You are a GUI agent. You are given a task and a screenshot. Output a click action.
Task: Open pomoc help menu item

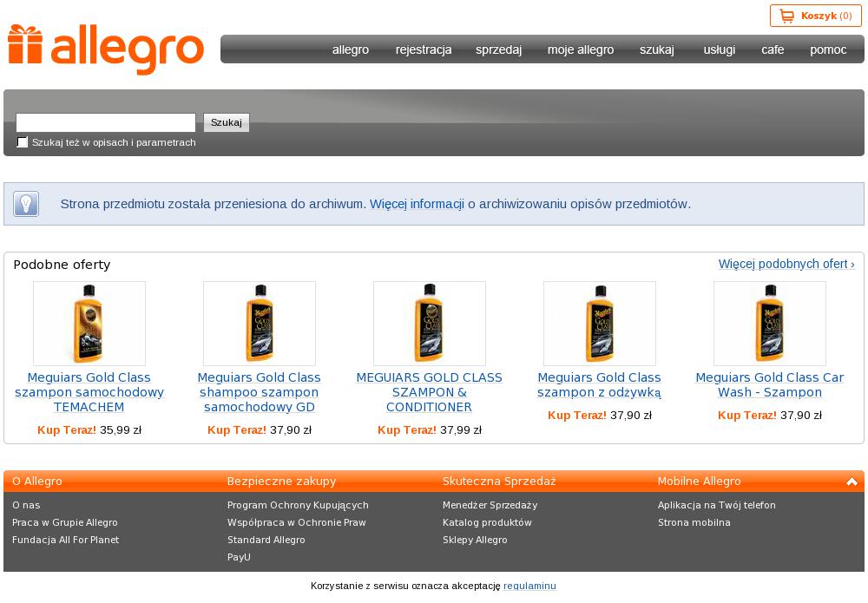828,49
